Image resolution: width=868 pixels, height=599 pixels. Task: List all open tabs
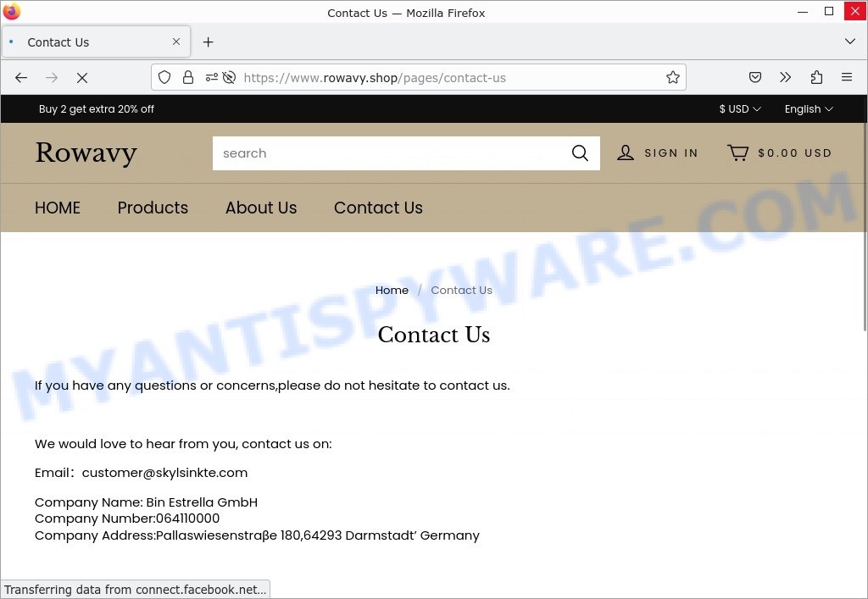point(849,42)
